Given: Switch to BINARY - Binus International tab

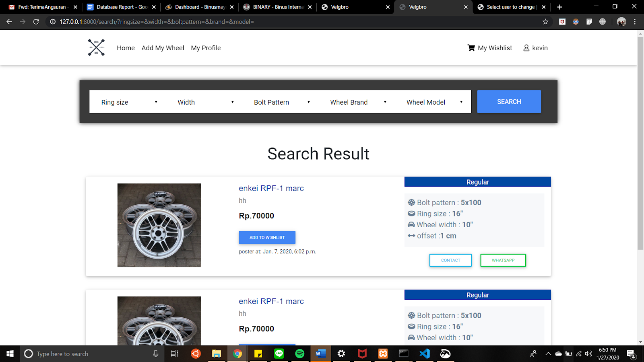Looking at the screenshot, I should 278,7.
